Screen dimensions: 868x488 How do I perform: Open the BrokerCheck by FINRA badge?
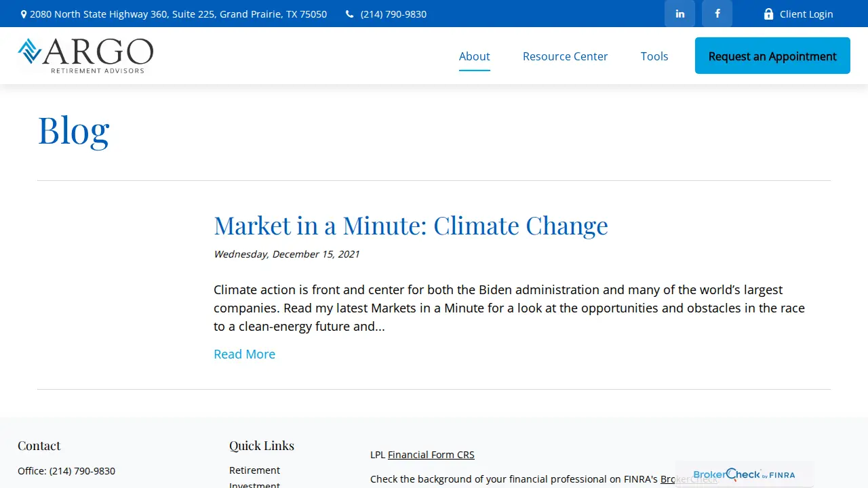pos(744,474)
